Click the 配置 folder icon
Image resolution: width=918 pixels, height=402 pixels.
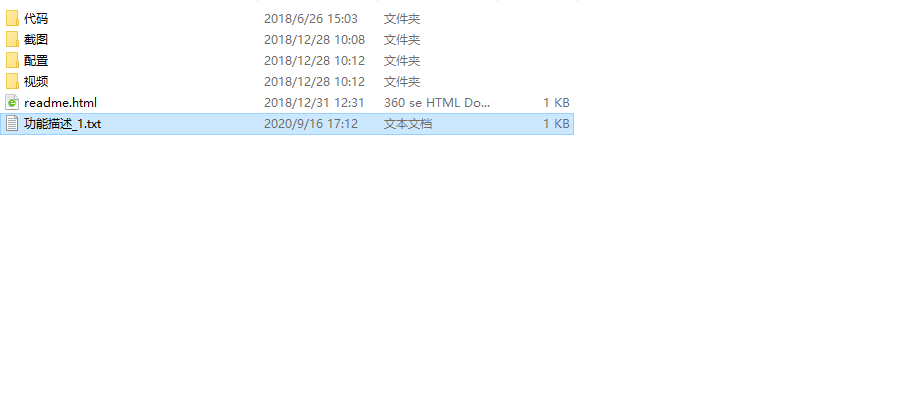tap(12, 60)
